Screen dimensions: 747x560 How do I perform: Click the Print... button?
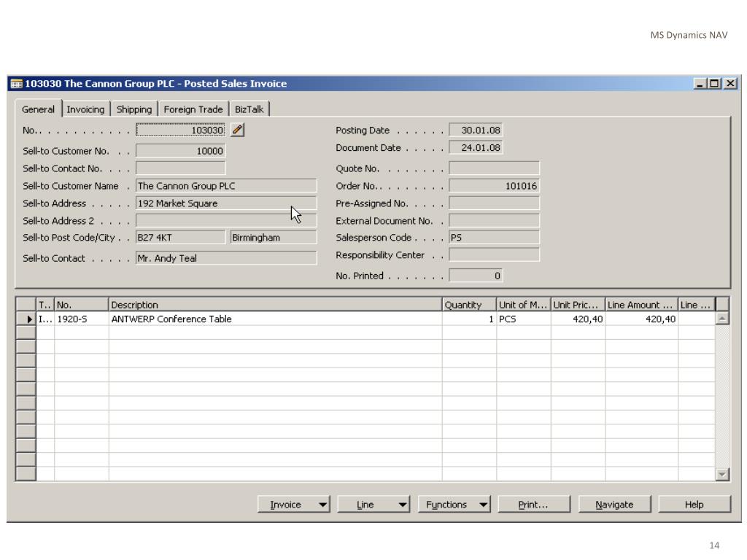[x=534, y=505]
